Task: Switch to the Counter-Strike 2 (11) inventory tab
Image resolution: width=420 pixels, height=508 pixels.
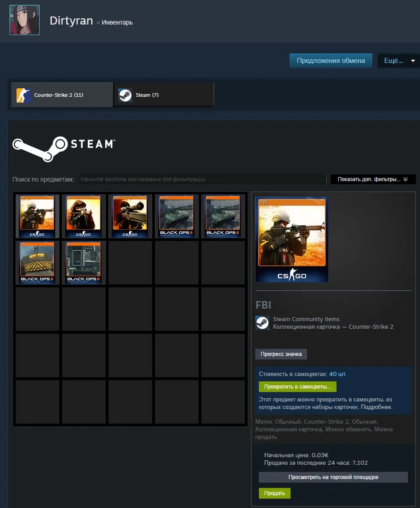Action: point(62,95)
